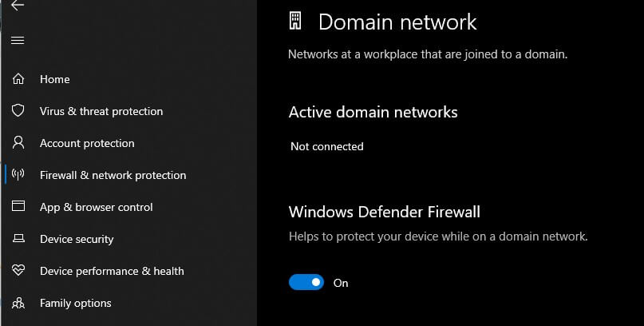Click the Device performance heart icon
644x326 pixels.
tap(18, 270)
